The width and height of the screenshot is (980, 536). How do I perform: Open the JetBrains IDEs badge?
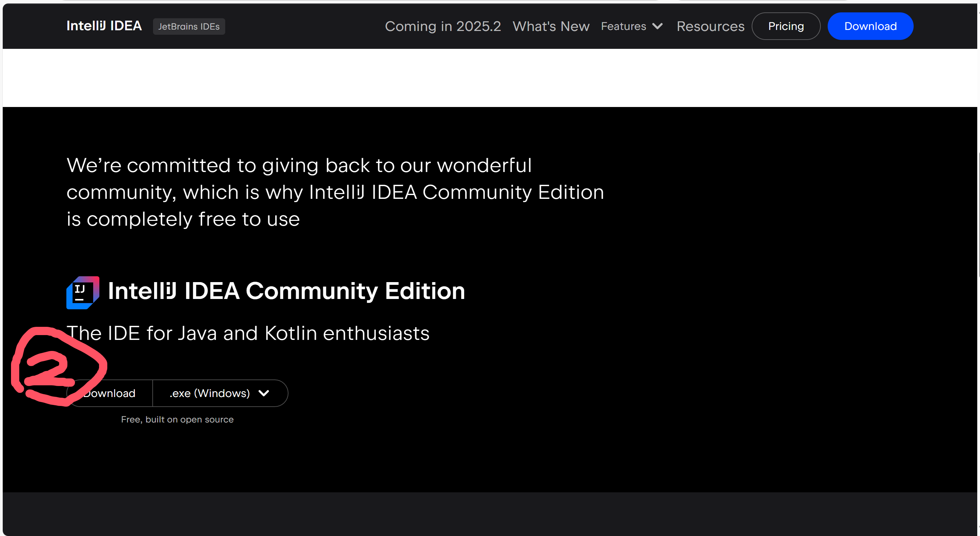(x=189, y=26)
